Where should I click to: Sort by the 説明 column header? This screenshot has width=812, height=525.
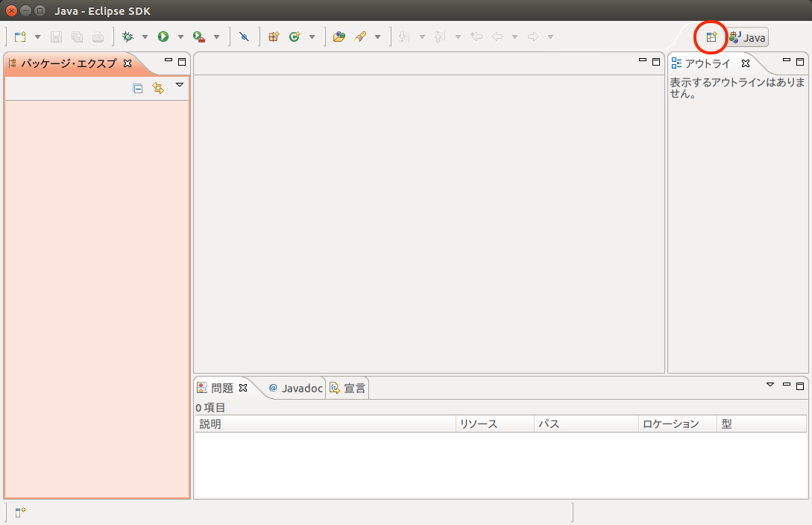pos(325,424)
